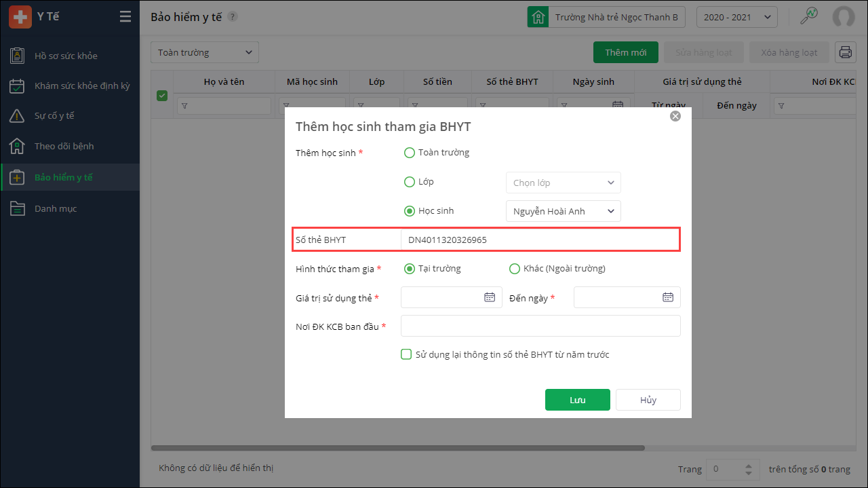The width and height of the screenshot is (868, 488).
Task: Select the Toàn trường radio option
Action: (x=410, y=153)
